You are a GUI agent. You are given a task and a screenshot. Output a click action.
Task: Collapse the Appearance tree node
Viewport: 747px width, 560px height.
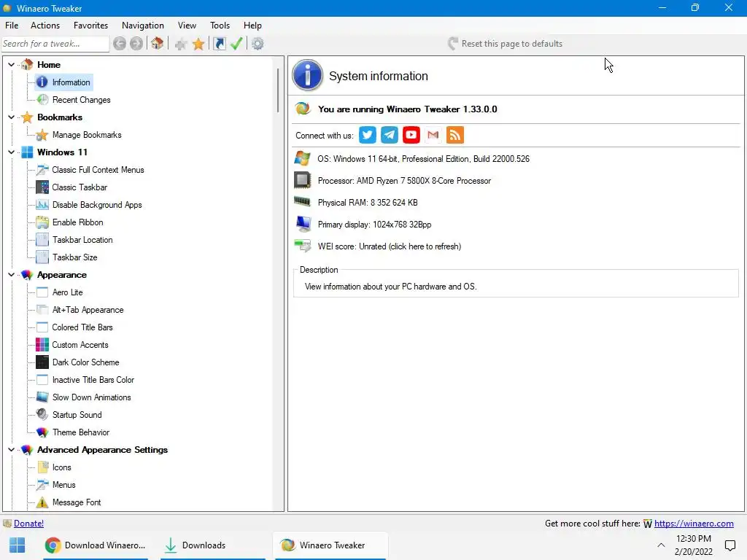point(12,275)
